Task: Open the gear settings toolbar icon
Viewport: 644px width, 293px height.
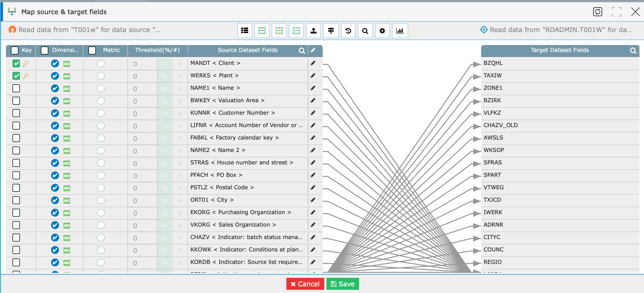Action: (382, 31)
